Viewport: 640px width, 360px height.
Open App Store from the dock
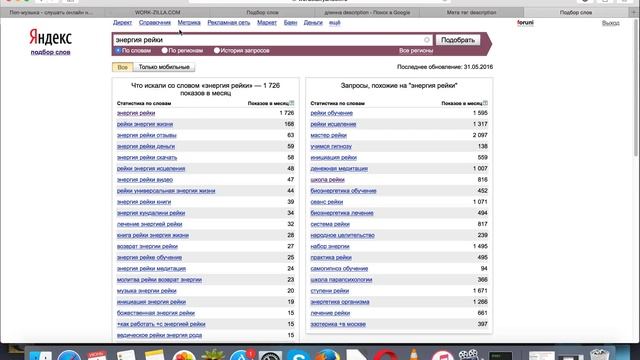(x=242, y=355)
